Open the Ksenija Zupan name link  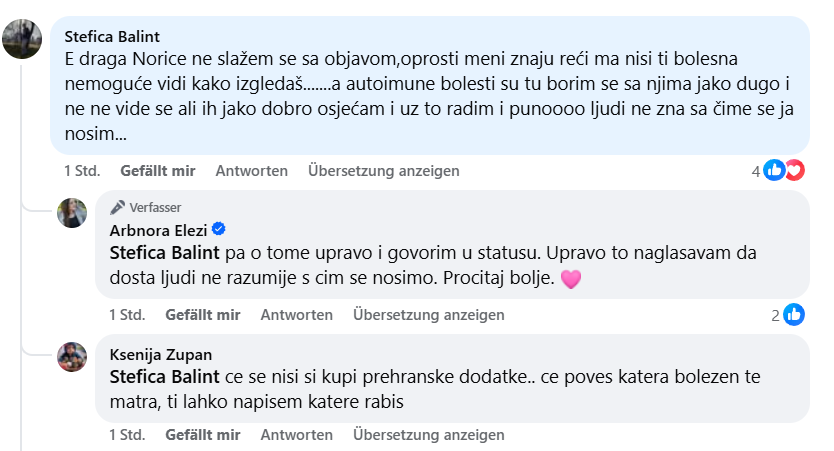click(x=160, y=354)
